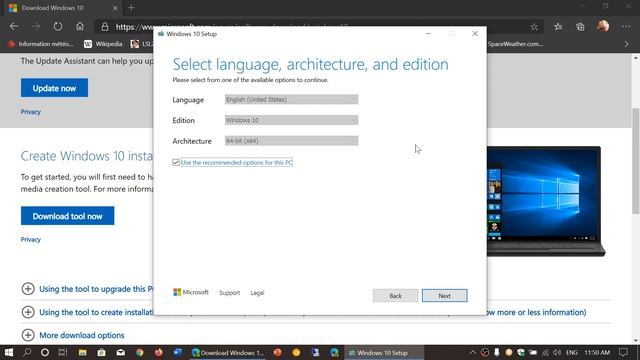Image resolution: width=640 pixels, height=360 pixels.
Task: Open the Action Center notifications icon
Action: pos(623,353)
